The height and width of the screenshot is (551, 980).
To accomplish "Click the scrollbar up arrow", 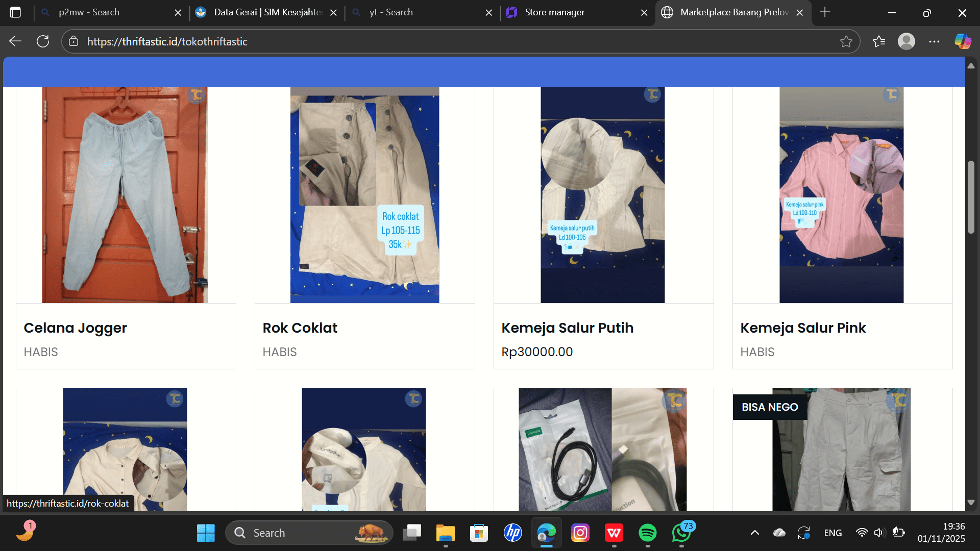I will click(x=971, y=66).
